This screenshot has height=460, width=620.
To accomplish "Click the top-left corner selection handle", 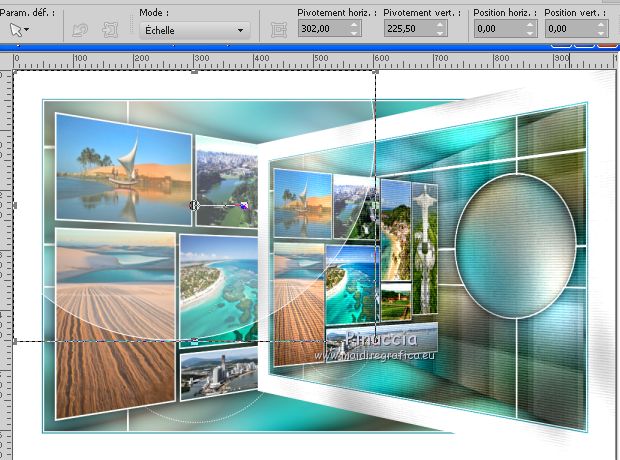I will (15, 72).
